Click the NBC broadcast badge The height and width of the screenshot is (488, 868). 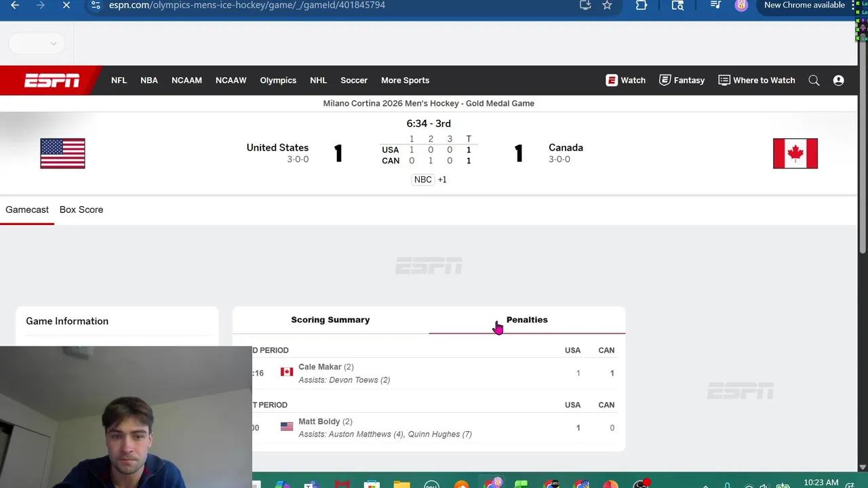(x=422, y=180)
